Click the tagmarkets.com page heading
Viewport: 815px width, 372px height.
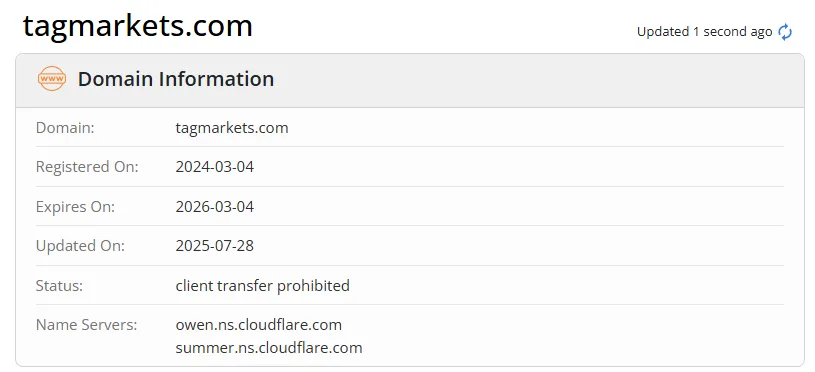coord(138,25)
